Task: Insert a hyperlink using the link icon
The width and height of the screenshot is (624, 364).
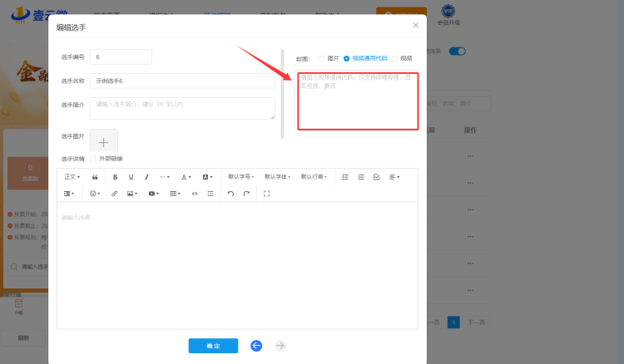Action: click(114, 194)
